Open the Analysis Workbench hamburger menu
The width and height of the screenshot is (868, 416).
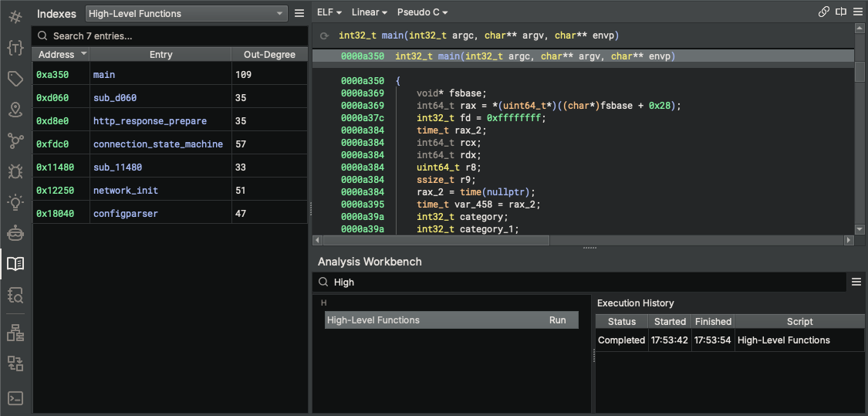pos(856,282)
